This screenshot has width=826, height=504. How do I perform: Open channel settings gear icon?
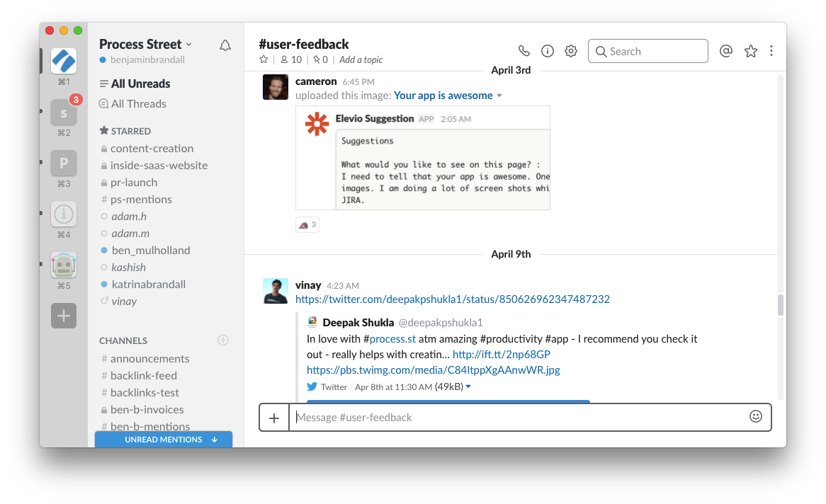(x=571, y=51)
